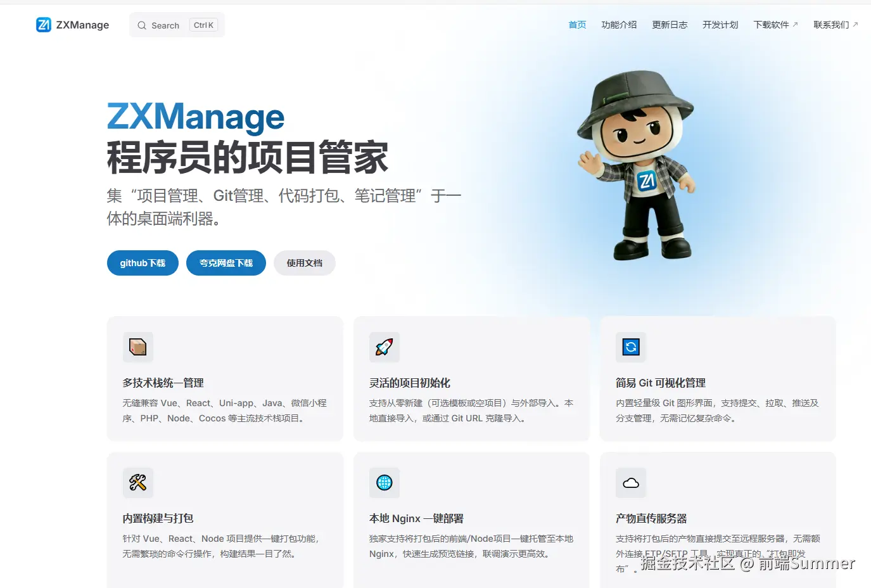
Task: Click the globe icon above 本地 Nginx 一键部署
Action: 384,483
